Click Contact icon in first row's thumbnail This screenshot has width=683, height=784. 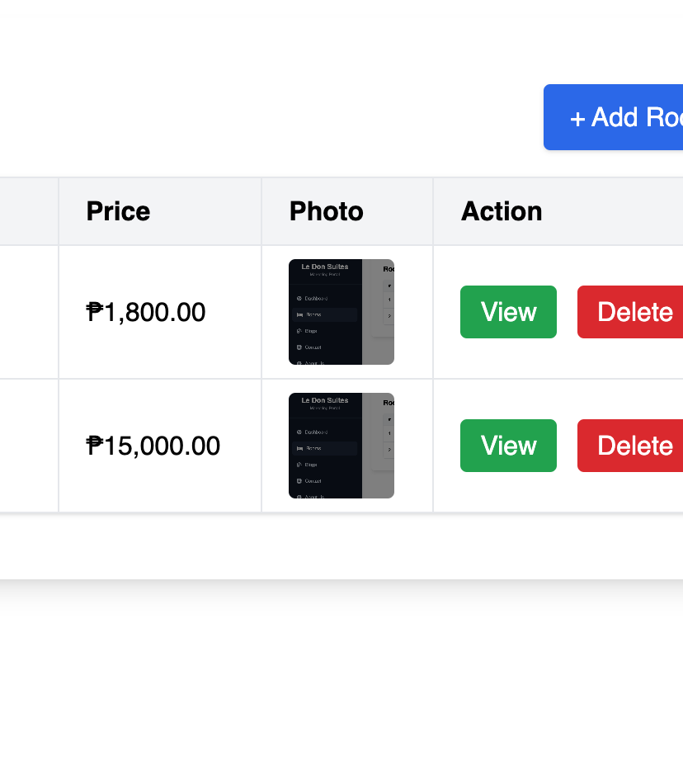pyautogui.click(x=299, y=347)
